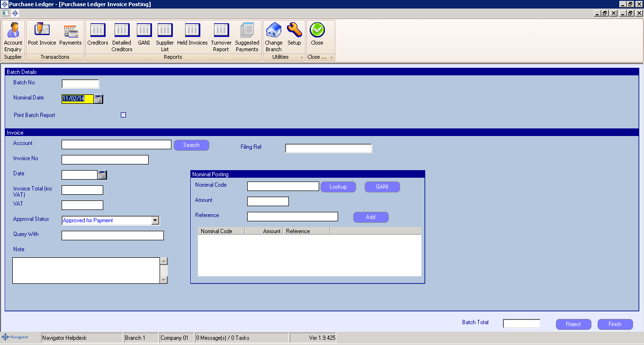
Task: Click the GANI button in Nominal Posting
Action: click(382, 187)
